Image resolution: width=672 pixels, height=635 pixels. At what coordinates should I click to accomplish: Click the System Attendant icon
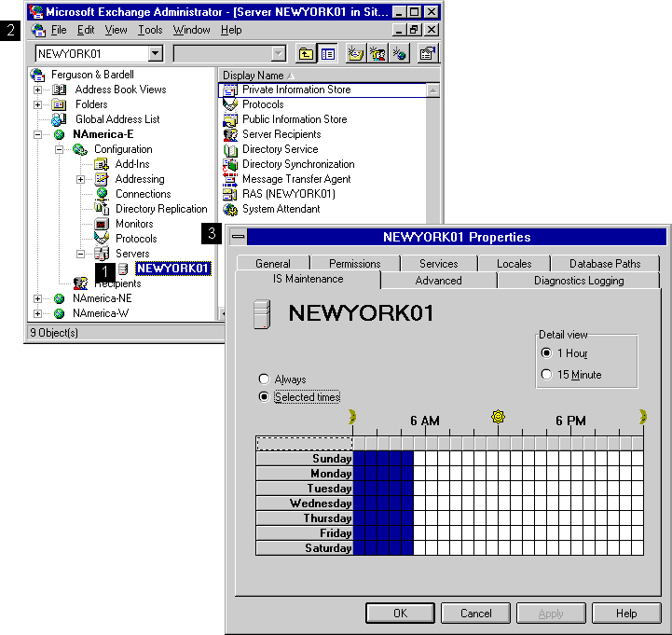(230, 209)
